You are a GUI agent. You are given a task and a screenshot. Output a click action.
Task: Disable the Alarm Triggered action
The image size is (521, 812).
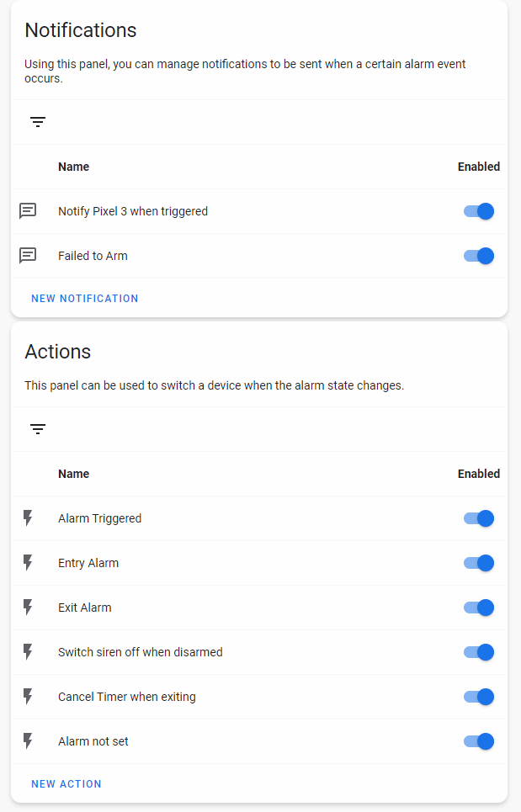pos(479,518)
